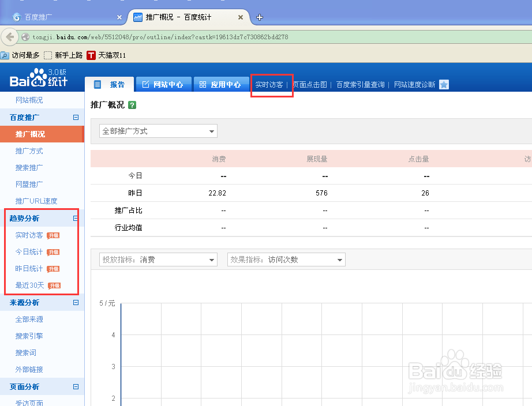The image size is (532, 406).
Task: Click the 展现量 column header
Action: pos(317,159)
